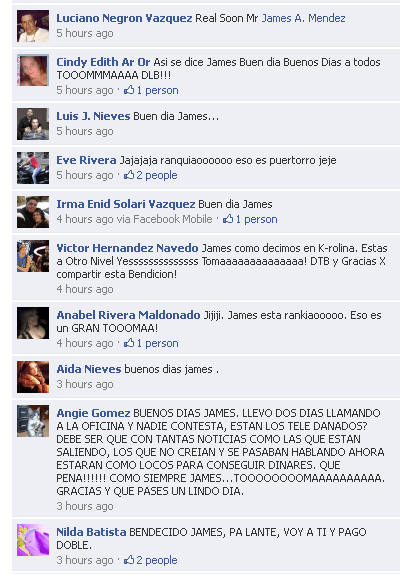Open Luciano Negron Vazquez's profile picture
The width and height of the screenshot is (400, 574).
pyautogui.click(x=33, y=26)
